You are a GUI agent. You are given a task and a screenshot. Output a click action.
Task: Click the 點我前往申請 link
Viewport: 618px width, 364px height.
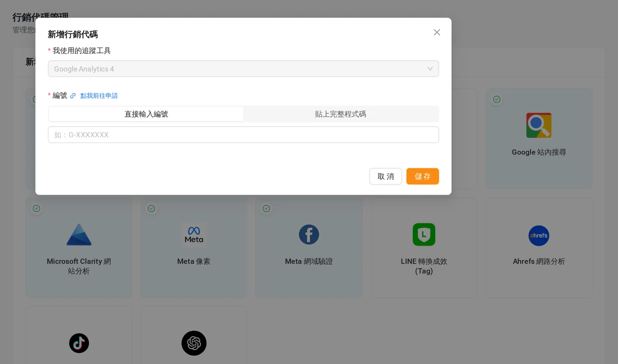pyautogui.click(x=99, y=96)
